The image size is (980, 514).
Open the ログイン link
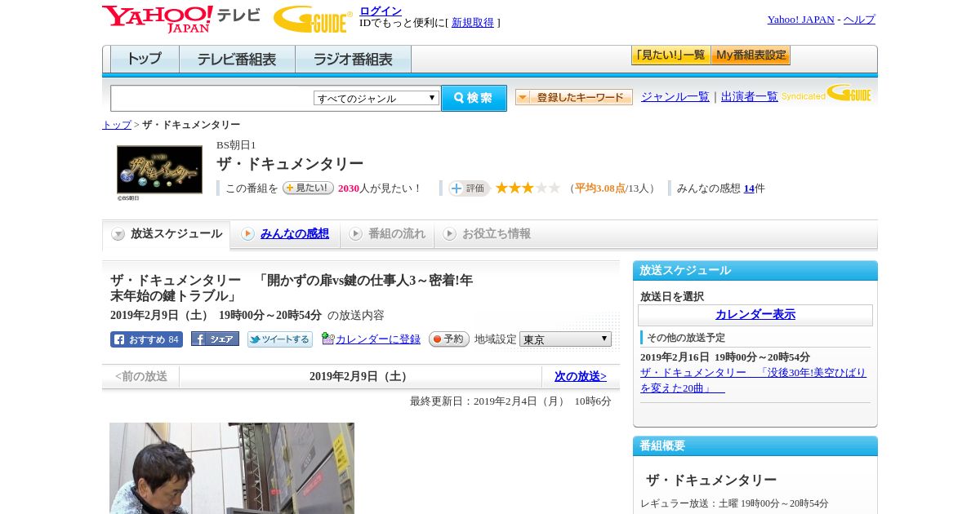click(x=381, y=11)
